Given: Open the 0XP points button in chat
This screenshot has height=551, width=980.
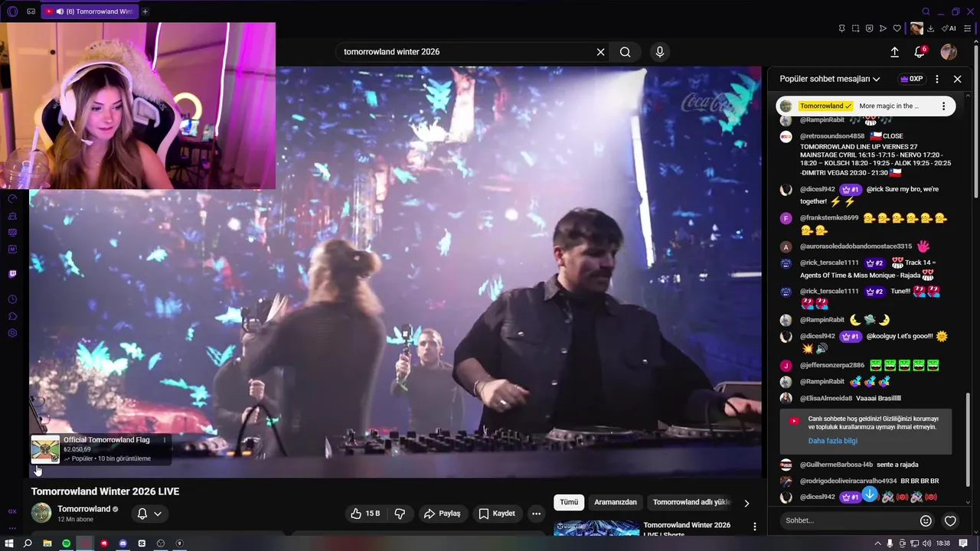Looking at the screenshot, I should click(x=911, y=79).
